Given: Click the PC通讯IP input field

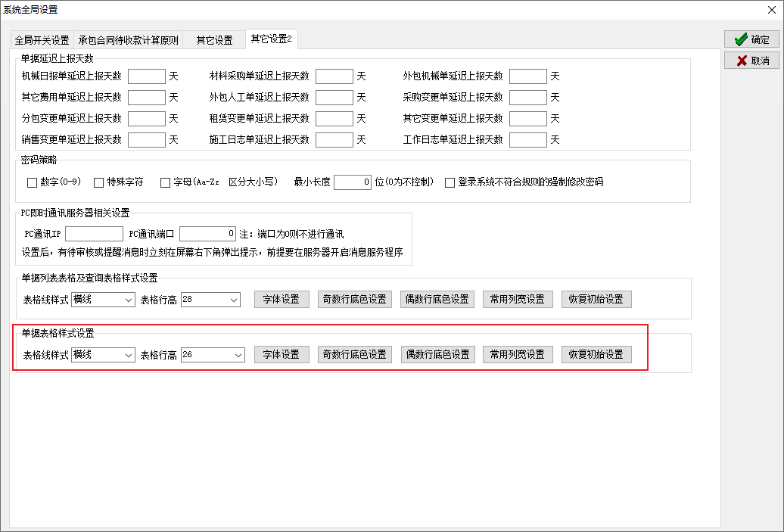Looking at the screenshot, I should click(94, 234).
